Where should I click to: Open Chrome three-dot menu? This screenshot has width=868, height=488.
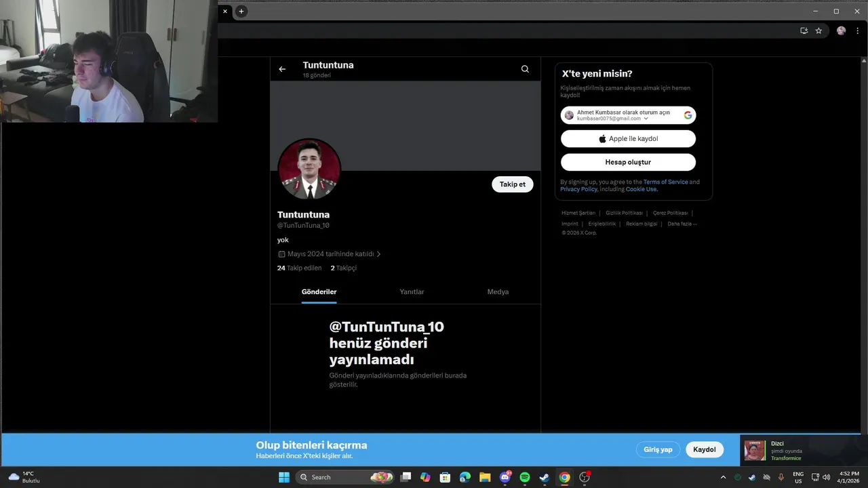point(856,30)
